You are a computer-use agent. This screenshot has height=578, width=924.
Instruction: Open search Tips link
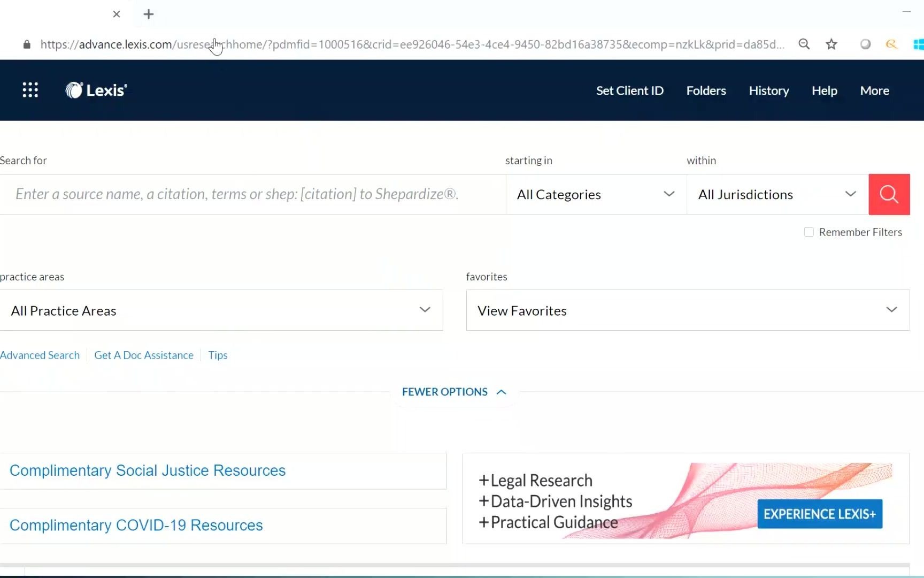(x=218, y=355)
